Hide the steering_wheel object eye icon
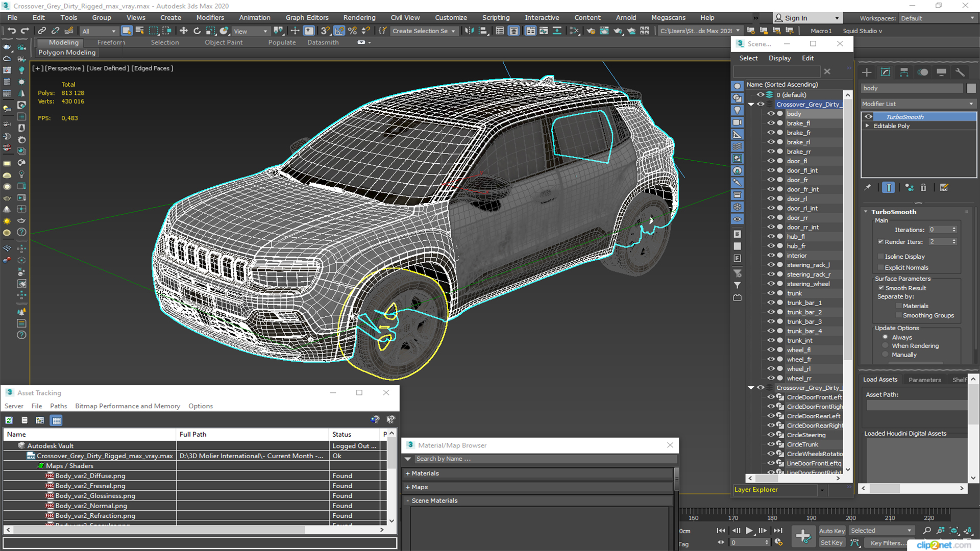Screen dimensions: 980x551 tap(771, 284)
